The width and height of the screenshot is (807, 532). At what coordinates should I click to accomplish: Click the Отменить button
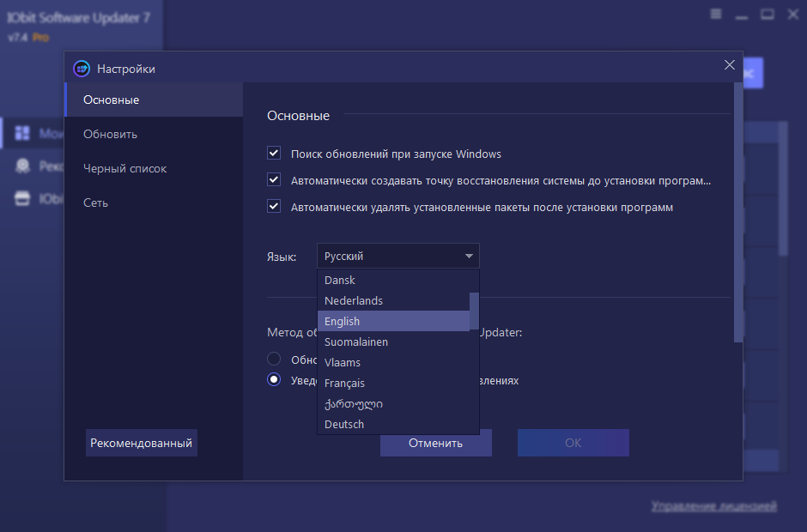[436, 443]
